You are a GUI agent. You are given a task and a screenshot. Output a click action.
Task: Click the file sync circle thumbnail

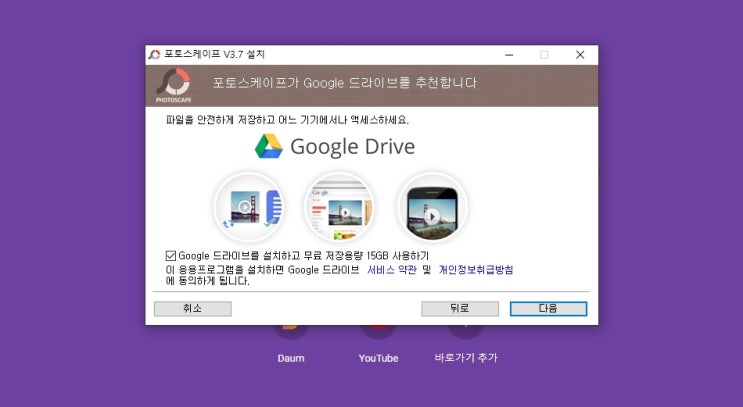(x=249, y=208)
